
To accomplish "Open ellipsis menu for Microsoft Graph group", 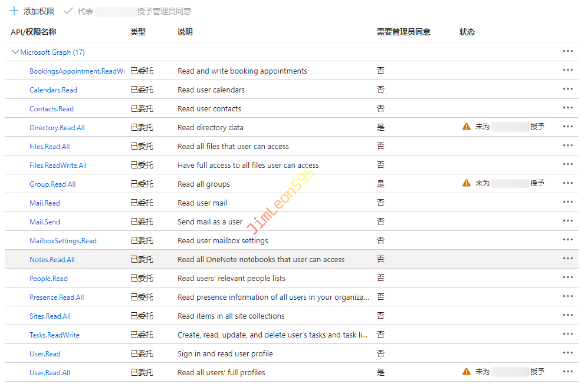I will 567,52.
